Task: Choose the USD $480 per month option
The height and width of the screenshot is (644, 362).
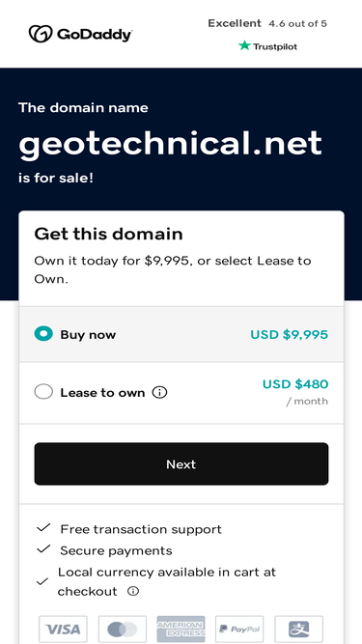Action: pos(181,393)
